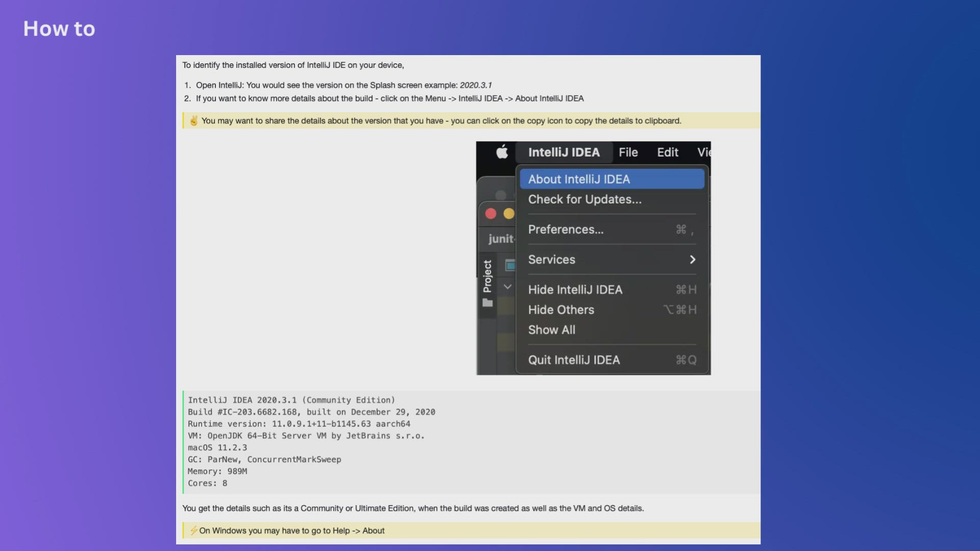Open the Edit menu
980x551 pixels.
click(x=667, y=152)
